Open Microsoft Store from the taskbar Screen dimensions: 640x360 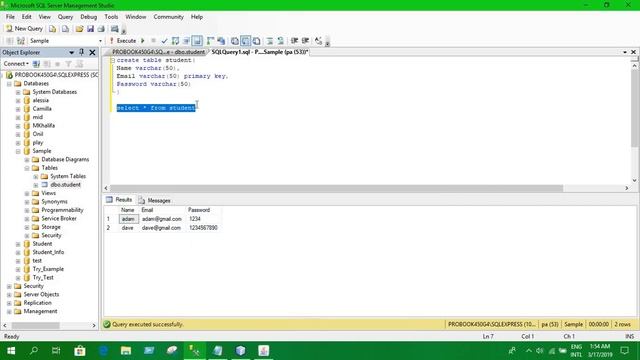click(x=80, y=351)
